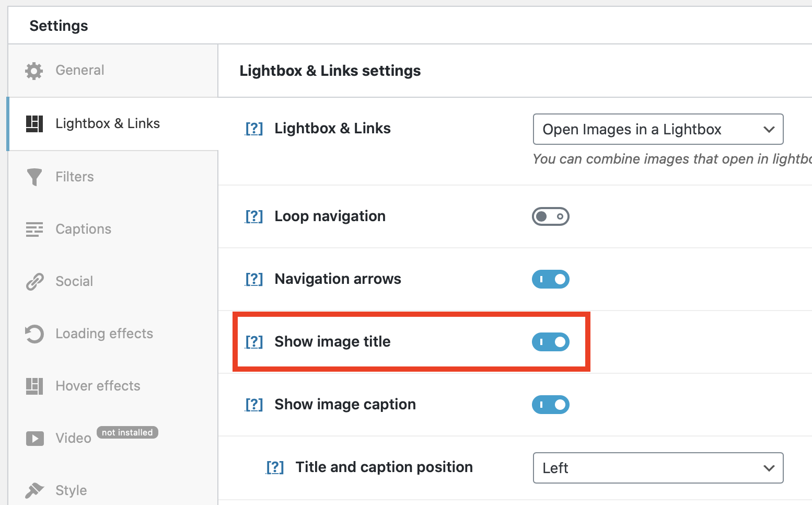Toggle Show image title switch off
Image resolution: width=812 pixels, height=505 pixels.
(551, 342)
